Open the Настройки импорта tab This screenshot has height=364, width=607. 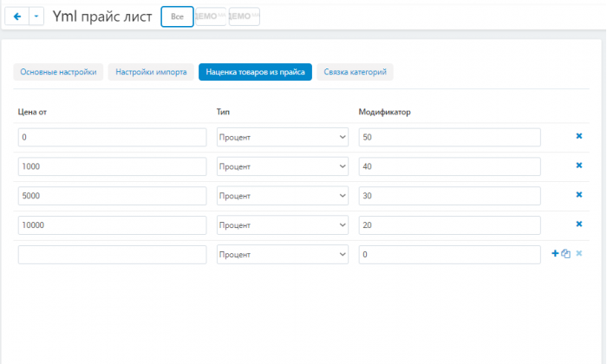[x=151, y=72]
